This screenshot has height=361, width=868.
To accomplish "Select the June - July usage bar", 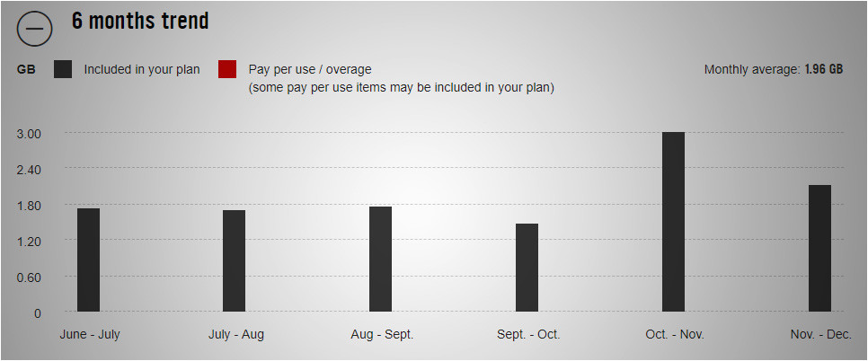I will click(x=89, y=260).
